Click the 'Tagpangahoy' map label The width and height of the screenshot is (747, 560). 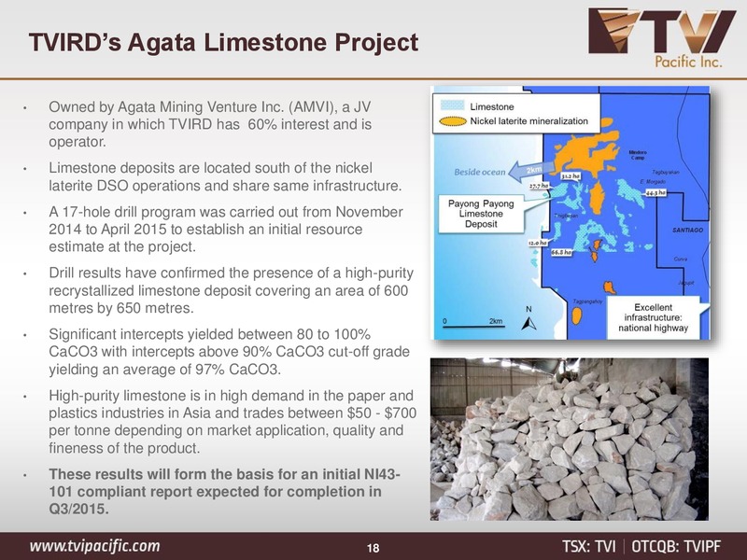587,301
